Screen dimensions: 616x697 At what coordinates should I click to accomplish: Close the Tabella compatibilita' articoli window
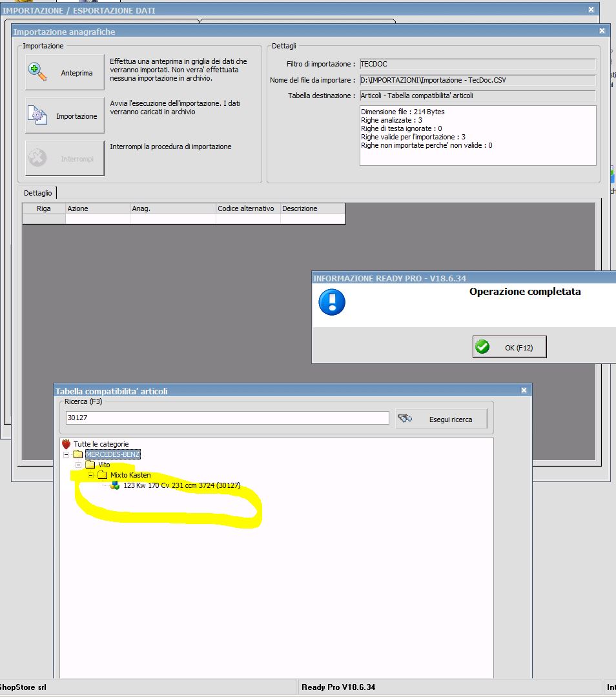[x=524, y=390]
